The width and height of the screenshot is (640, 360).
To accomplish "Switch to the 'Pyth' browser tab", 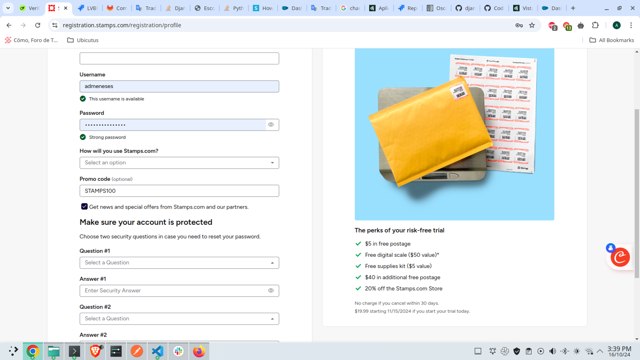I will (x=233, y=8).
